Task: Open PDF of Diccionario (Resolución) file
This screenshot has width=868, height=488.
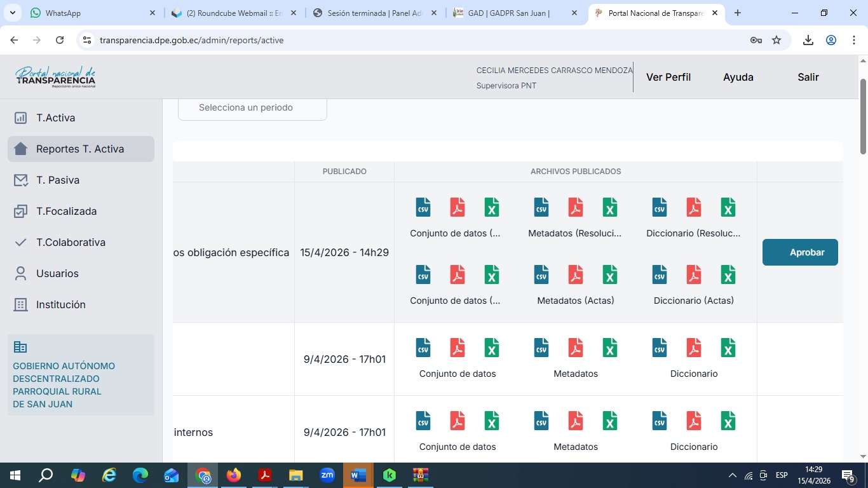Action: (694, 207)
